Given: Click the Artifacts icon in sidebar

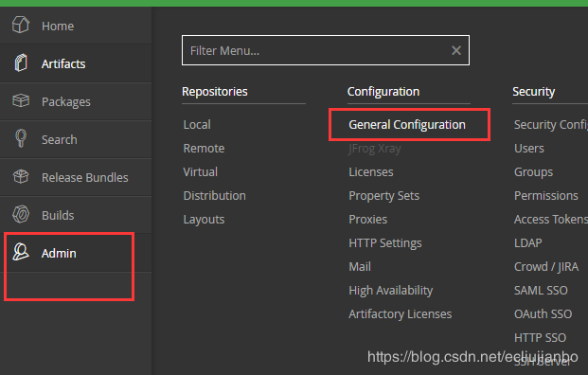Looking at the screenshot, I should [x=21, y=62].
